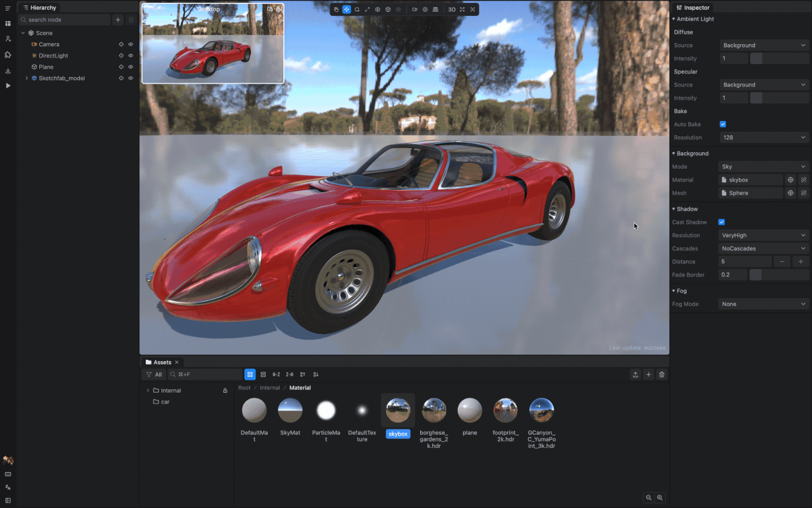The height and width of the screenshot is (508, 812).
Task: Click the plus icon in Assets toolbar
Action: point(649,375)
